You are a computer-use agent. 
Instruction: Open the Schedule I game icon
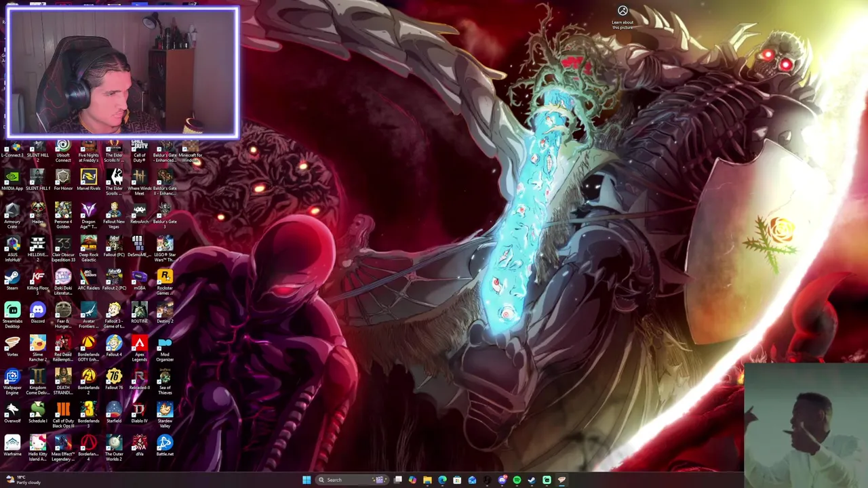[x=37, y=413]
